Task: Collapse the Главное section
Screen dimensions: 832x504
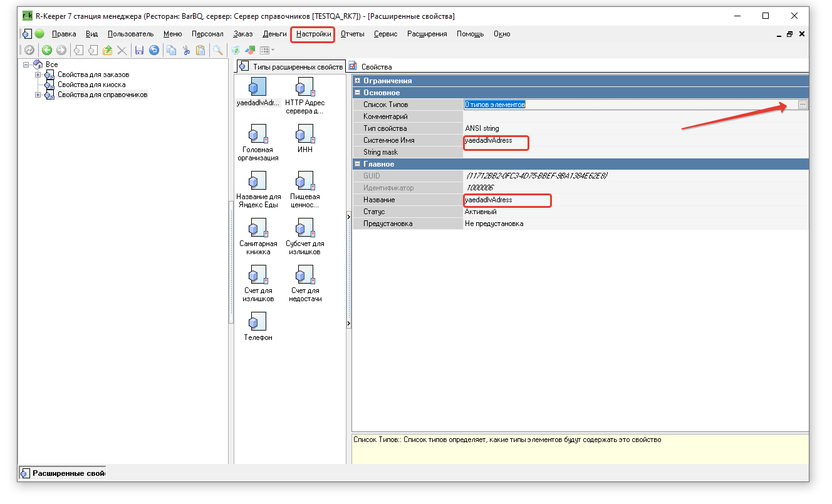Action: tap(357, 164)
